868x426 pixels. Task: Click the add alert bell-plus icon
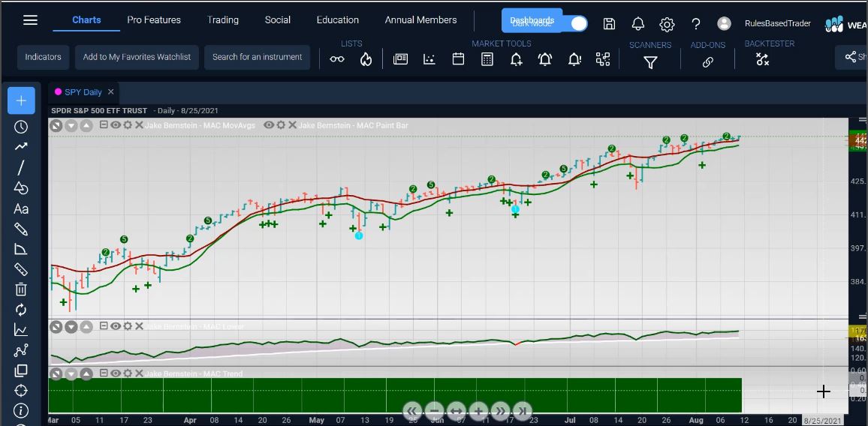516,59
